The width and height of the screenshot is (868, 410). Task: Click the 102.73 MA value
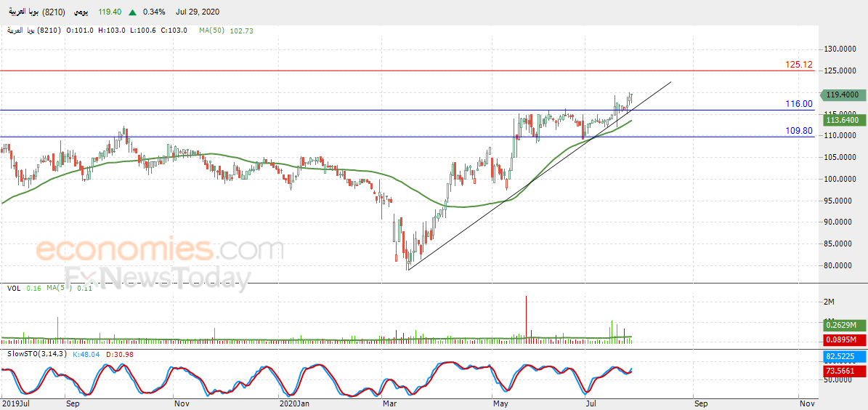coord(241,31)
